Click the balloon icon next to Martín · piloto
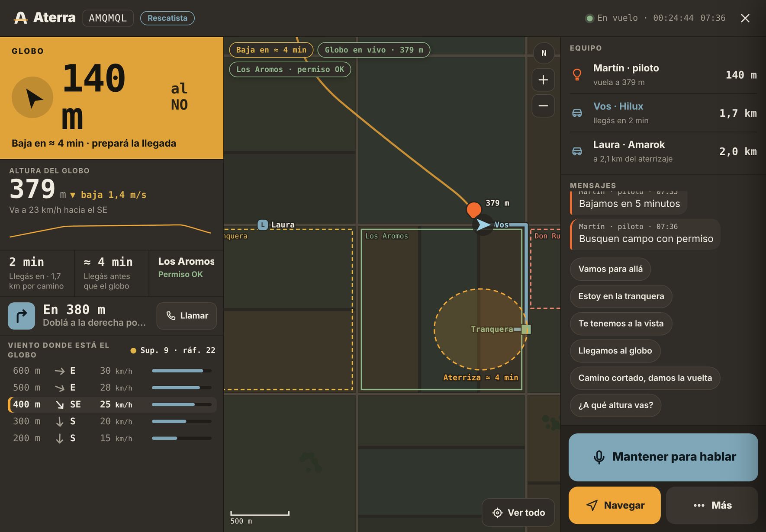Image resolution: width=766 pixels, height=532 pixels. (x=577, y=75)
